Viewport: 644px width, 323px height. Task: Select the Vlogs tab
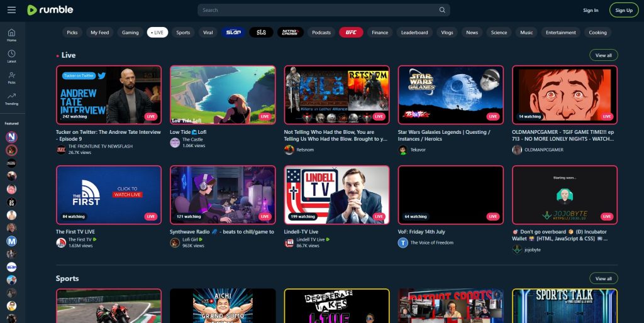[x=447, y=33]
